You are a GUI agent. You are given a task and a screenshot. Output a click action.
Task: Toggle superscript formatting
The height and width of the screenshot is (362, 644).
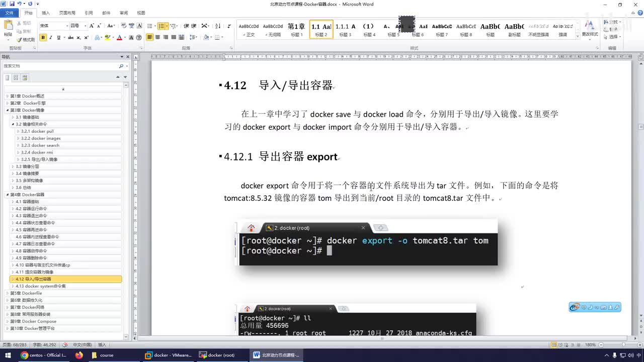(x=86, y=37)
